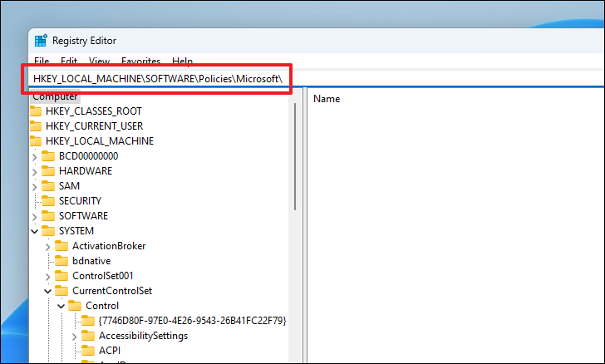Click the Registry Editor app icon
This screenshot has width=605, height=364.
tap(41, 41)
